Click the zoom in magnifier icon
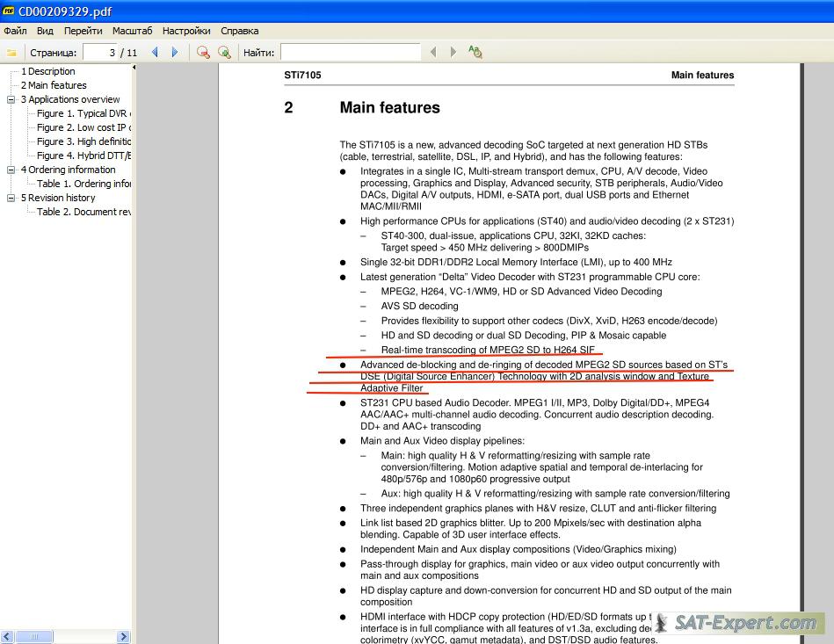Image resolution: width=834 pixels, height=644 pixels. coord(224,52)
